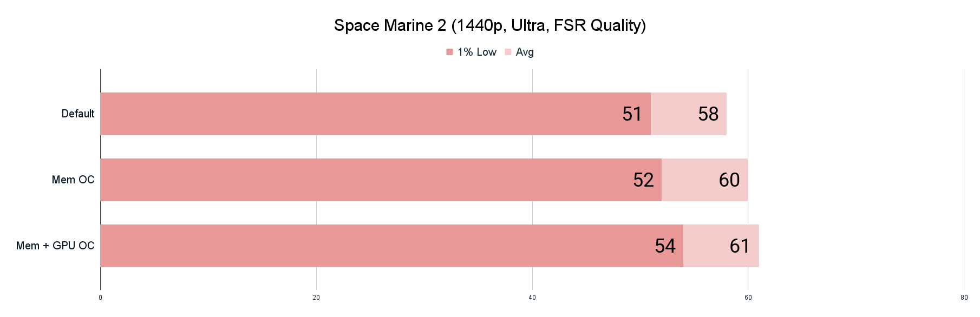Select the Mem + GPU OC 1% Low bar
Screen dimensions: 980x317
374,246
